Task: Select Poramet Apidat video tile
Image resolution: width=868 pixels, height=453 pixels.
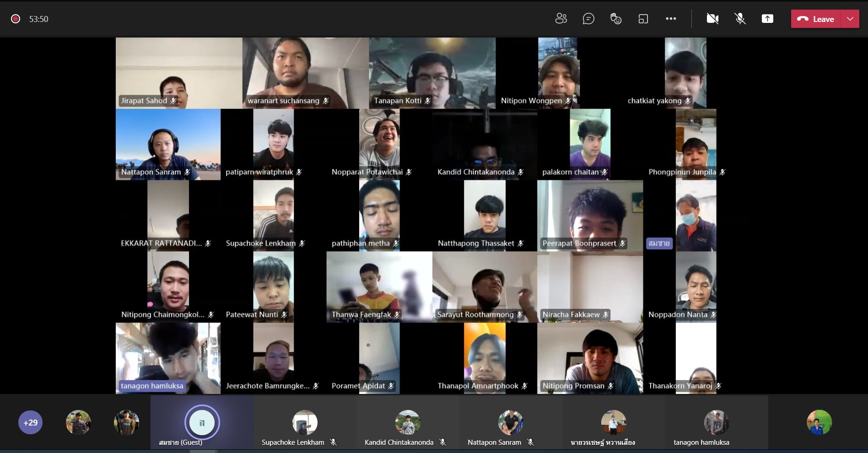Action: coord(379,358)
